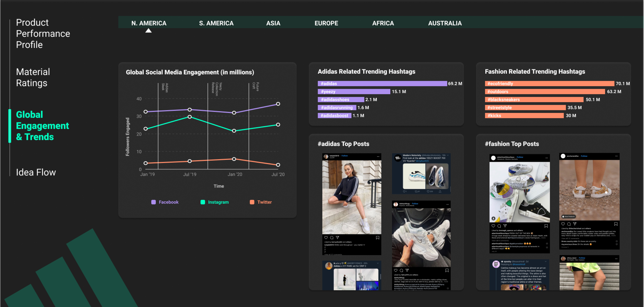The width and height of the screenshot is (644, 307).
Task: Follow adamheathboutique account
Action: point(520,157)
